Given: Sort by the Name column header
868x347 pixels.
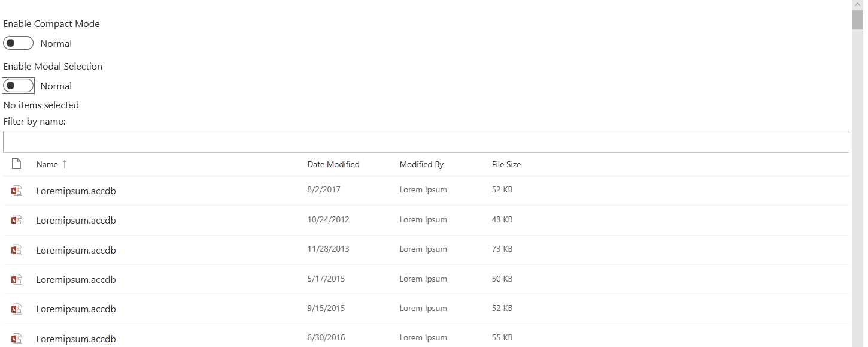Looking at the screenshot, I should pos(47,164).
